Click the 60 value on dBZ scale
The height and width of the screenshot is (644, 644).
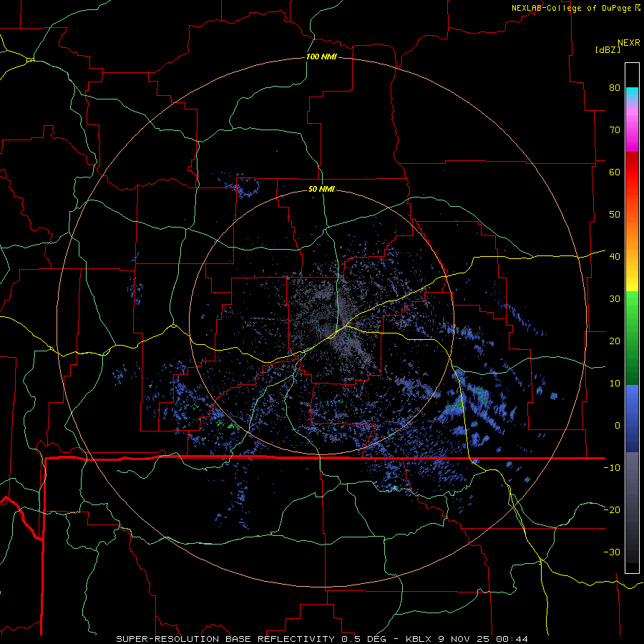click(615, 172)
